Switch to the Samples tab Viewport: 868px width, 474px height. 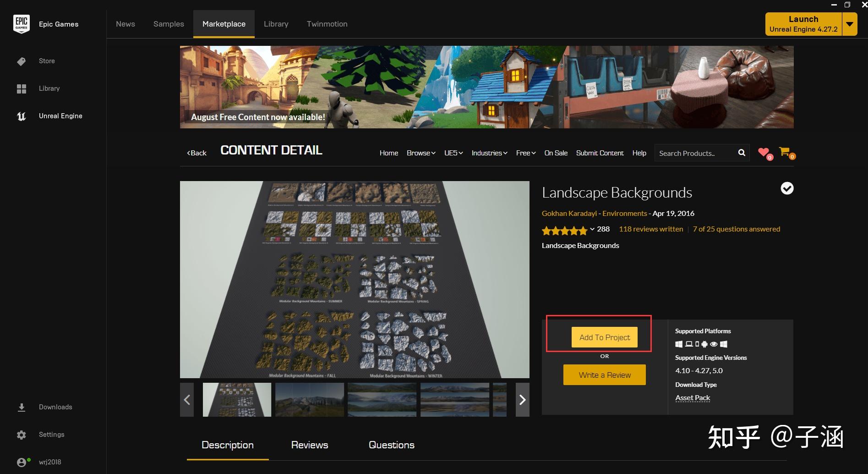[169, 24]
